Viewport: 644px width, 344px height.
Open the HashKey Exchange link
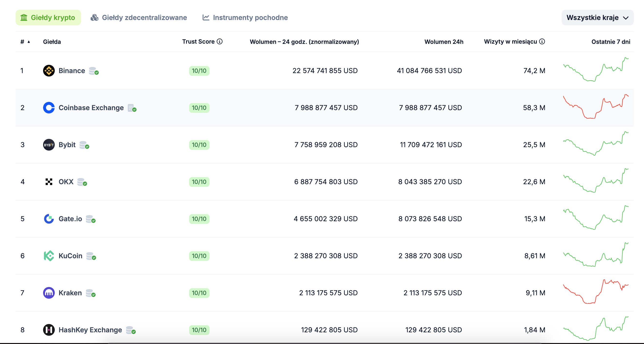(x=90, y=330)
